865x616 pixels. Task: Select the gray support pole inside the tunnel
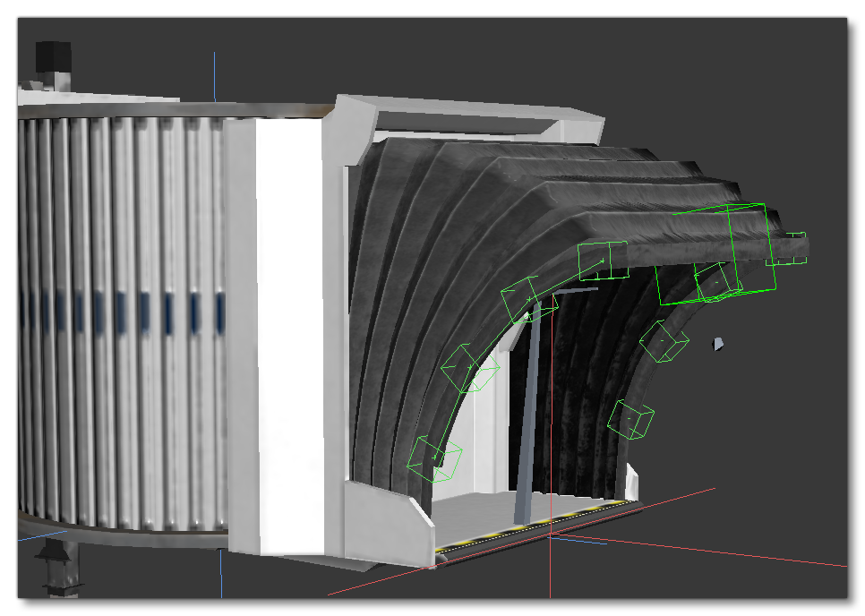coord(527,403)
